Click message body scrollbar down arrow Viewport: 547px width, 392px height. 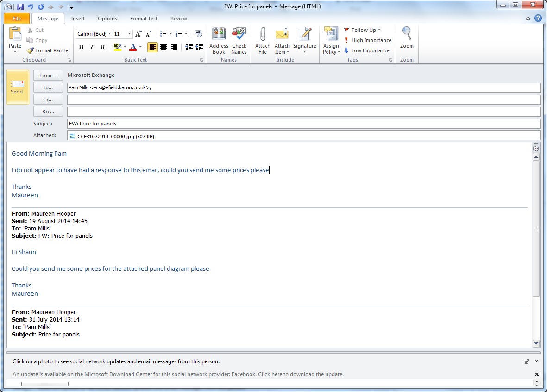(x=536, y=343)
